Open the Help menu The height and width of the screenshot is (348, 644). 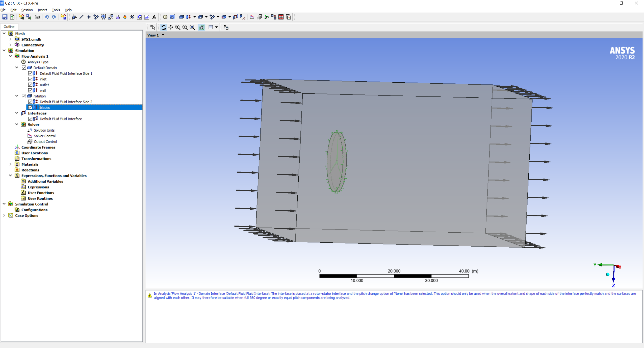pos(68,10)
